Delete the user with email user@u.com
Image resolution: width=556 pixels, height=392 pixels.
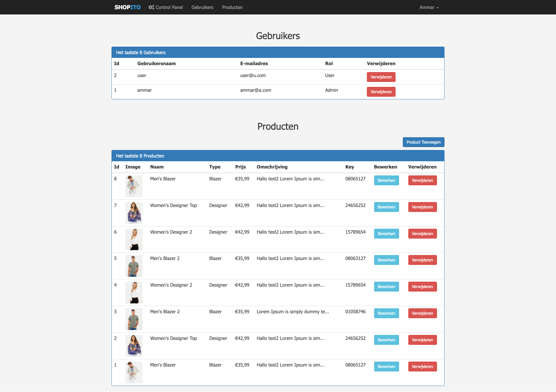click(381, 77)
